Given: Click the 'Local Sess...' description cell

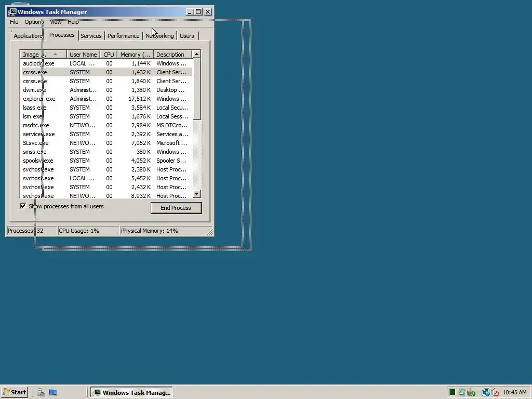Looking at the screenshot, I should 172,116.
